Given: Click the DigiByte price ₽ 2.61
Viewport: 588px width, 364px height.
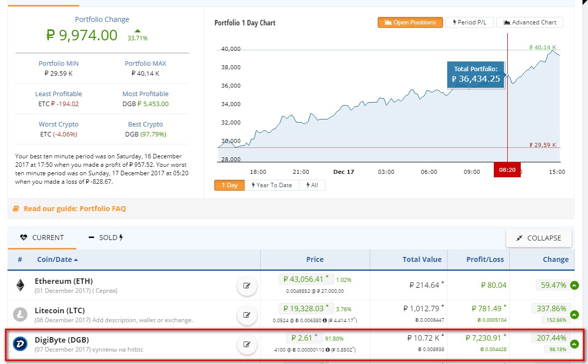Looking at the screenshot, I should (x=304, y=338).
